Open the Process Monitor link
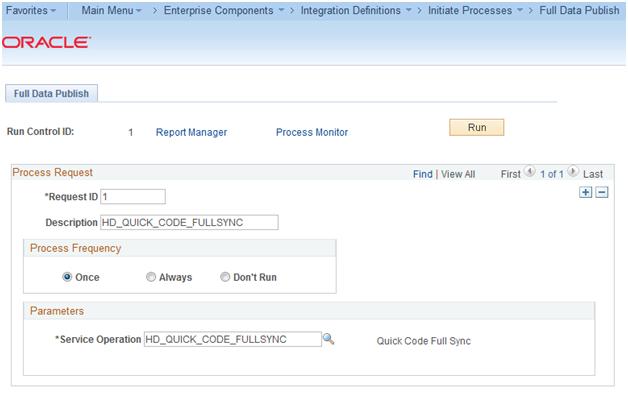This screenshot has height=398, width=628. 312,133
